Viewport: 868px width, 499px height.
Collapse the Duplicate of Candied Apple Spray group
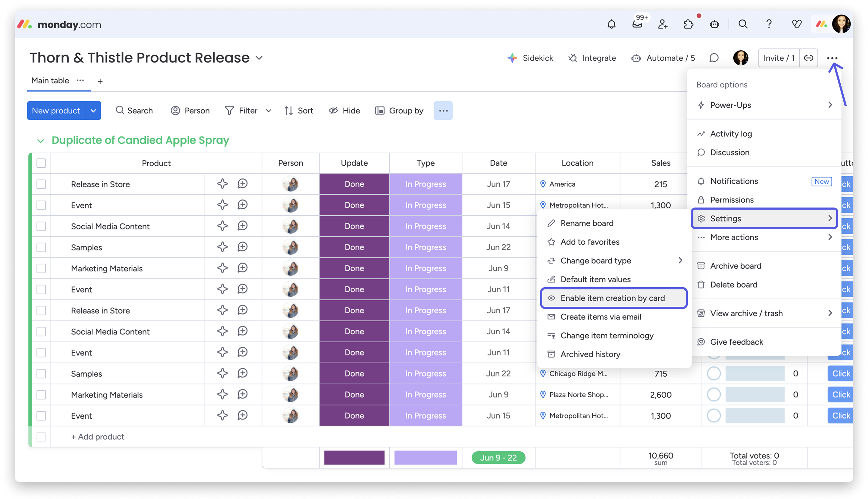pyautogui.click(x=40, y=141)
